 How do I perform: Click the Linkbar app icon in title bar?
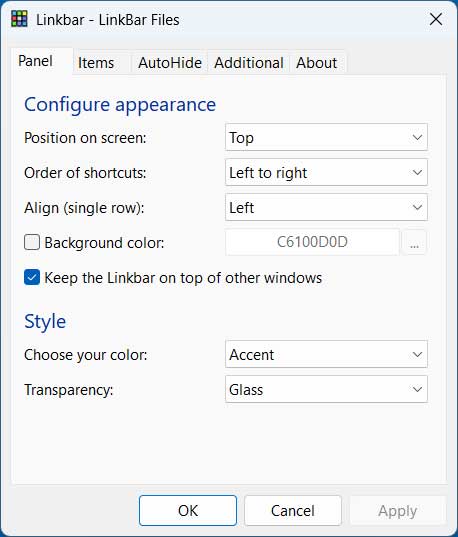coord(19,19)
